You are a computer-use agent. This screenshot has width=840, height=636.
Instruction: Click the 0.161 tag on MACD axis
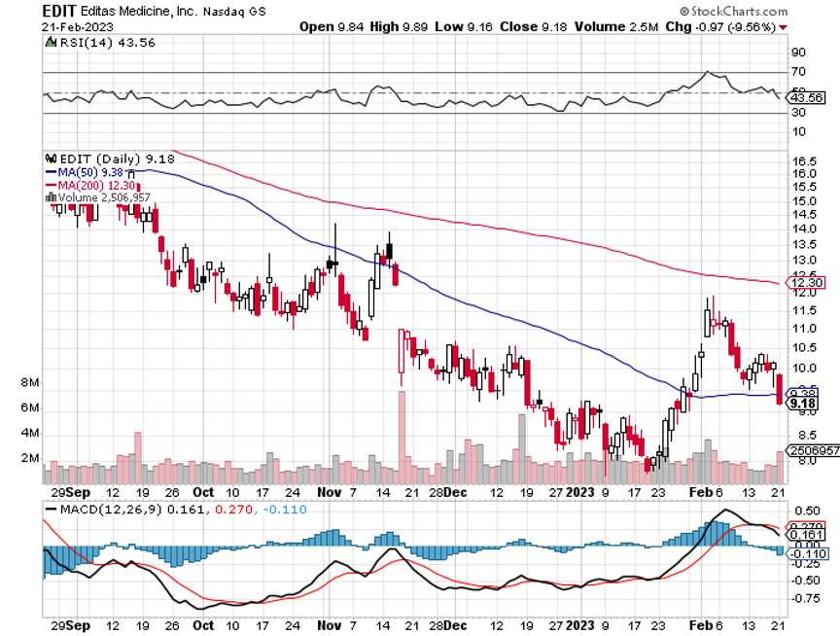(805, 534)
